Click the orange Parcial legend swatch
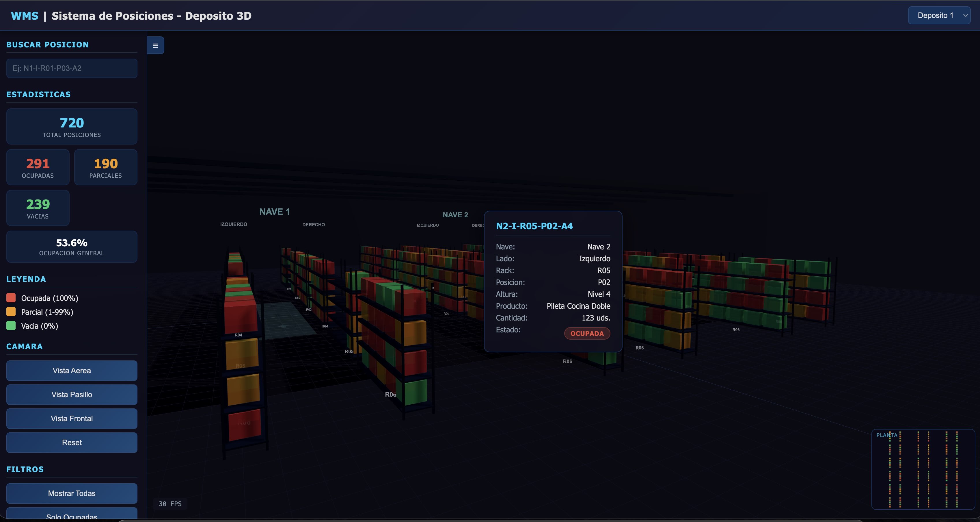Screen dimensions: 980x522 (x=11, y=312)
